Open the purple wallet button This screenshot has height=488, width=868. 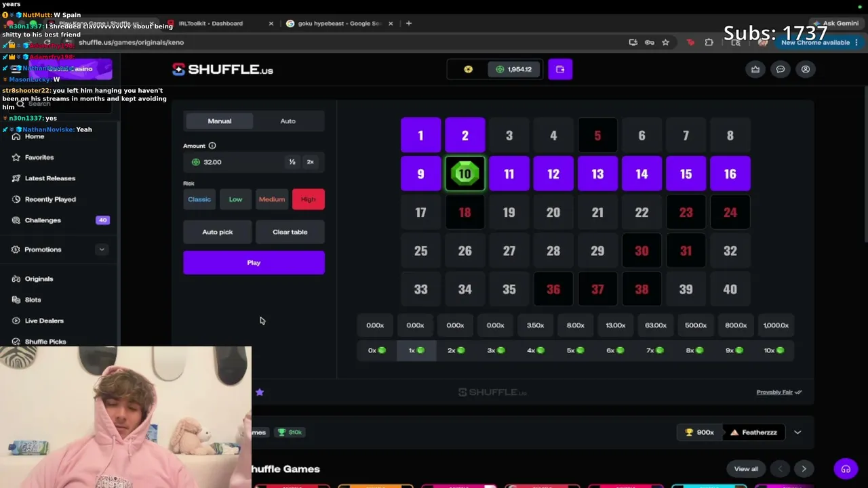(x=560, y=69)
